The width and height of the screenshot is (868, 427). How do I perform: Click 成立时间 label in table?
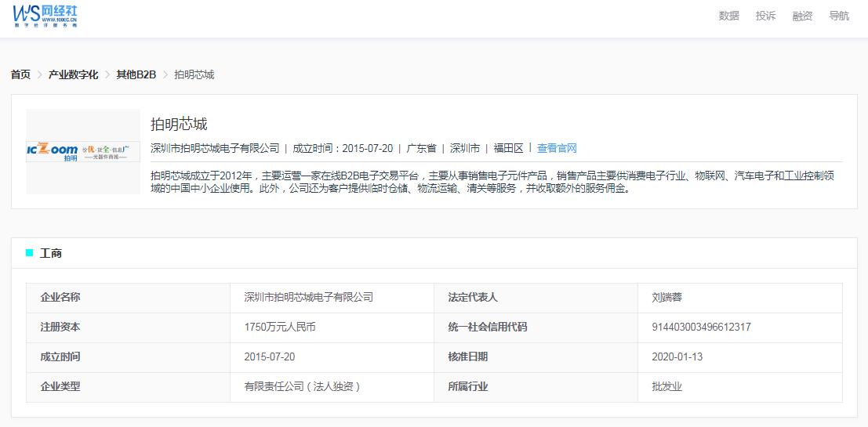click(x=128, y=358)
